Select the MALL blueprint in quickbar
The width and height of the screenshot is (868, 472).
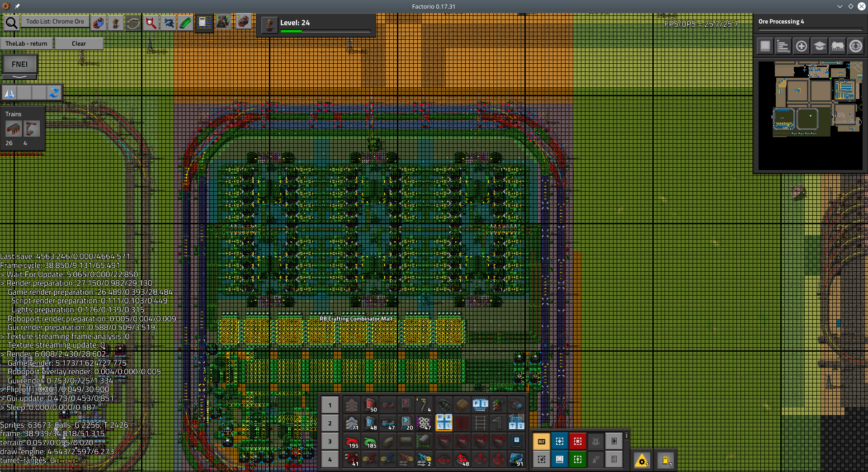[x=444, y=423]
